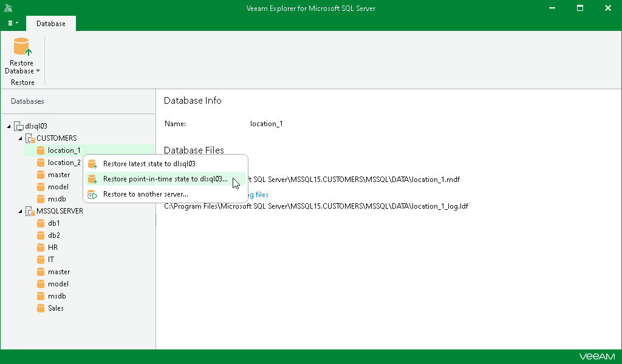Select the location_1 database
The width and height of the screenshot is (622, 364).
[64, 150]
